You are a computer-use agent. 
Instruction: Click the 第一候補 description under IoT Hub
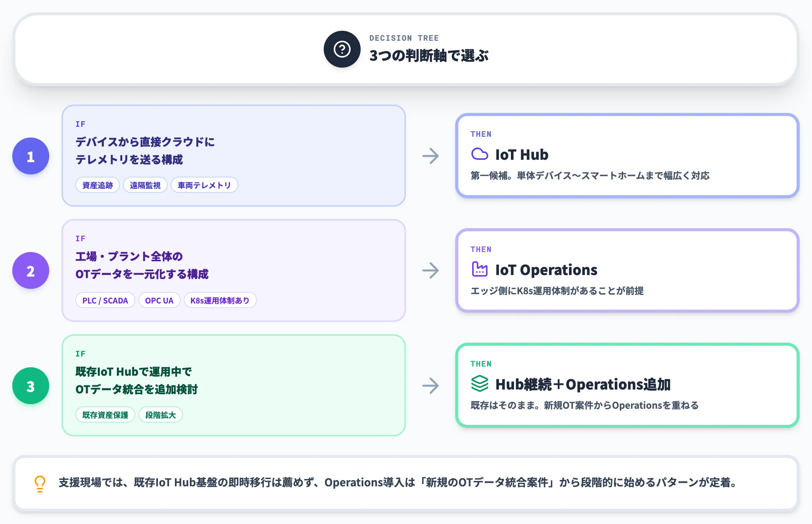590,176
